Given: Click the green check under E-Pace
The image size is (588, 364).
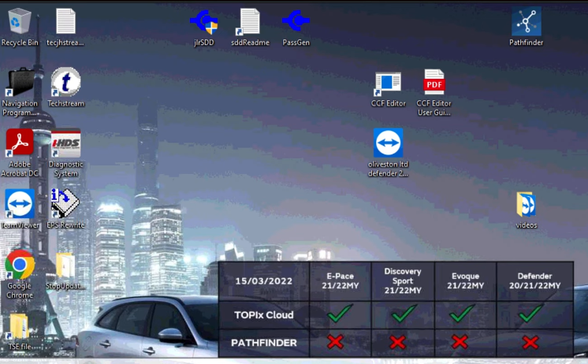Looking at the screenshot, I should pyautogui.click(x=340, y=313).
